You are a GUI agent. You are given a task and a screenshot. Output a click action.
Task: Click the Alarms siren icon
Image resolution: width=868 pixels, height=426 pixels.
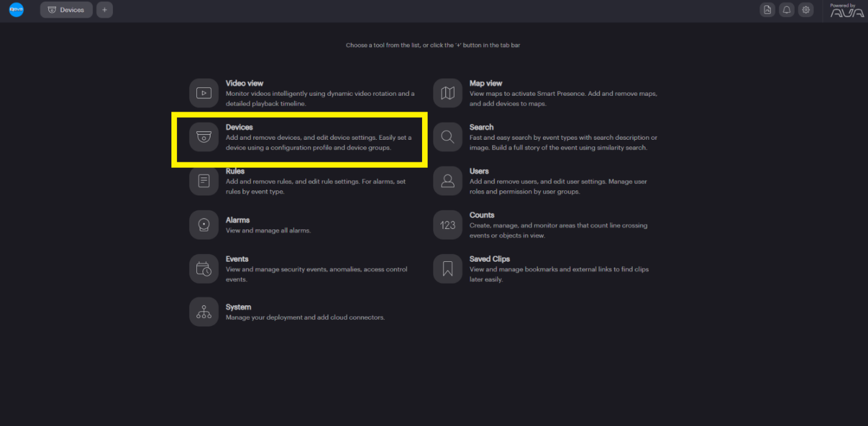pos(204,225)
